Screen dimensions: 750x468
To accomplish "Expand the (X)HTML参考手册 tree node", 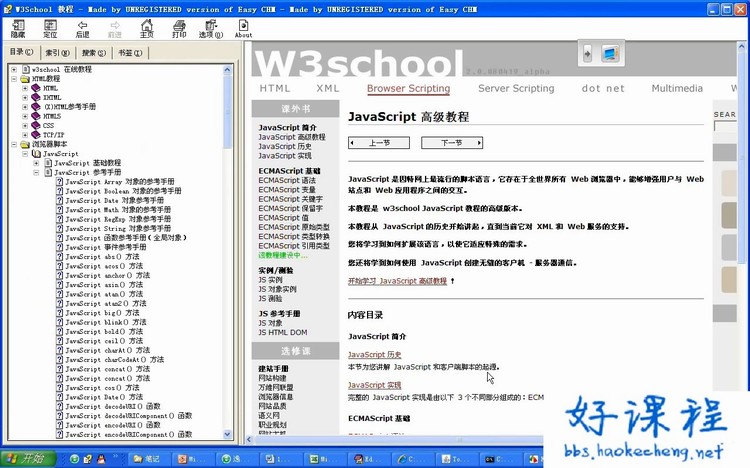I will 25,107.
